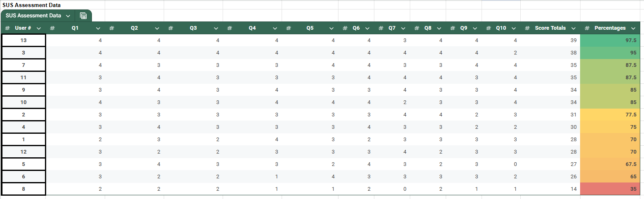This screenshot has width=644, height=199.
Task: Click the Q7 column header label
Action: (392, 28)
